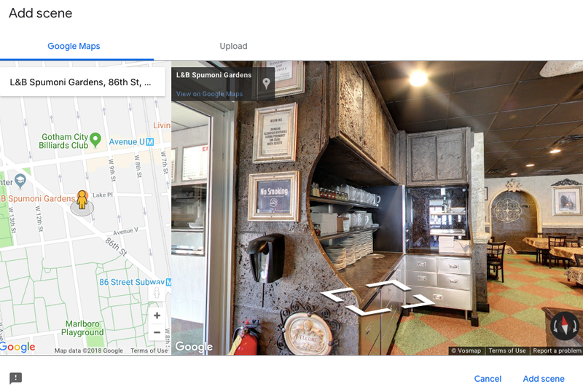Click the grey Pegman Street View toggle
The image size is (583, 392).
point(157,293)
